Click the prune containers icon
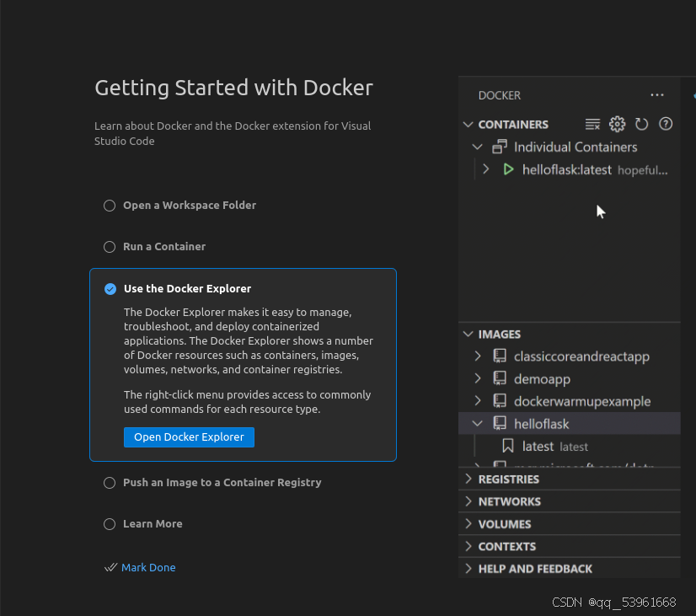Screen dimensions: 696x616 point(592,125)
